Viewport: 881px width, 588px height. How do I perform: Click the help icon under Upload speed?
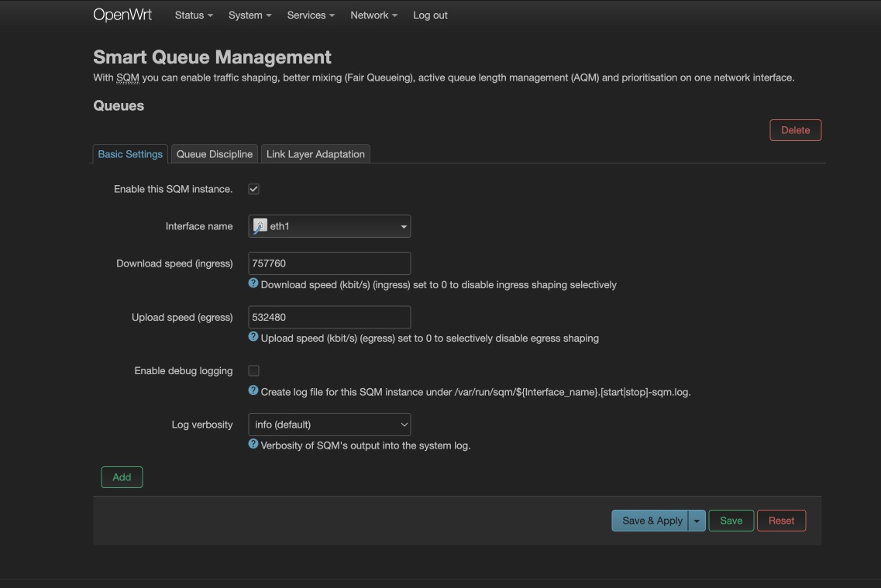253,337
